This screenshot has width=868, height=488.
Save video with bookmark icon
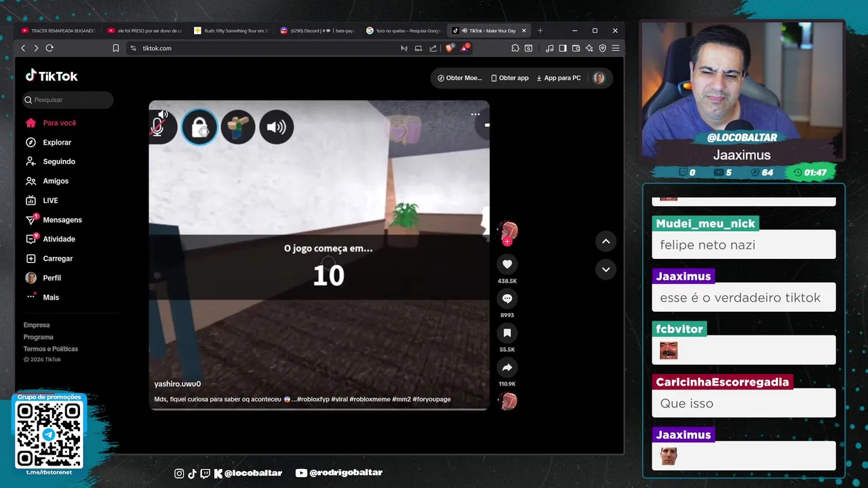507,333
